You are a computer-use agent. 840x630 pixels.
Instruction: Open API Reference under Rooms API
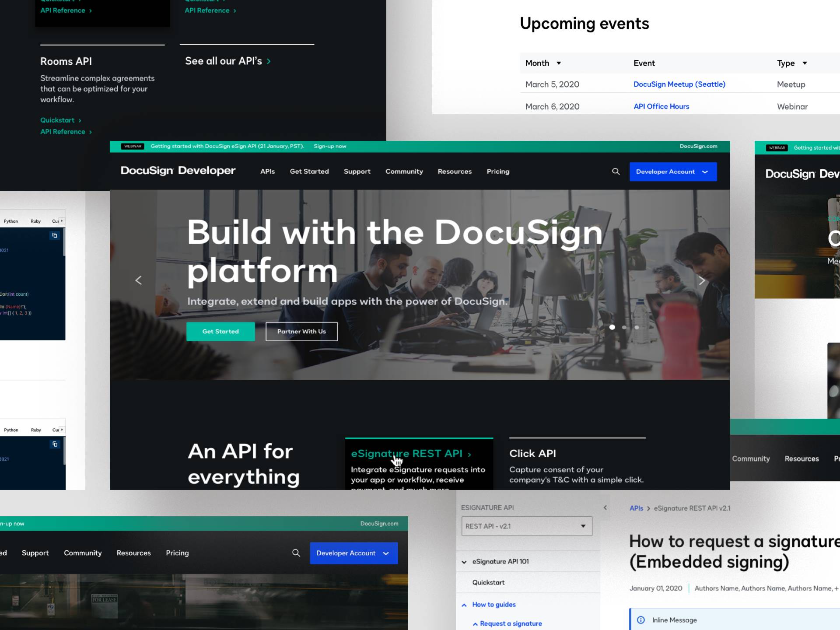[x=66, y=132]
